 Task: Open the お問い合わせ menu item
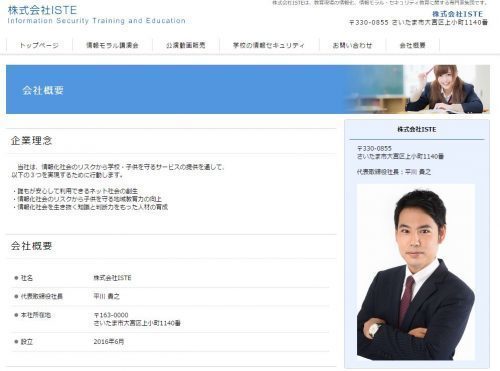[x=352, y=45]
